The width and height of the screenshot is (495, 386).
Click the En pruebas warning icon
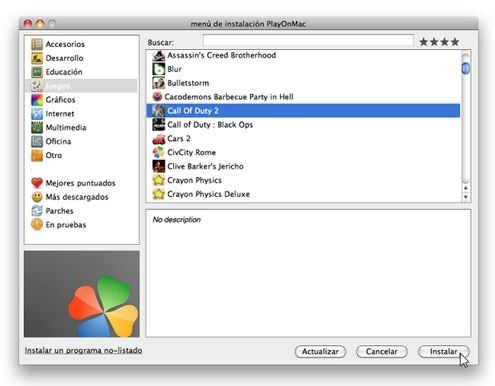coord(37,225)
